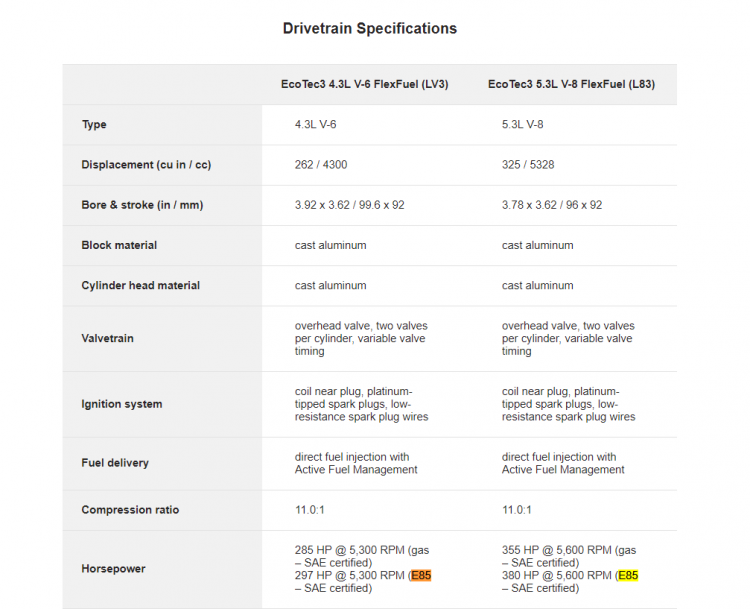Viewport: 750px width, 609px height.
Task: Click the Displacement (cu in / cc) label
Action: [x=146, y=165]
